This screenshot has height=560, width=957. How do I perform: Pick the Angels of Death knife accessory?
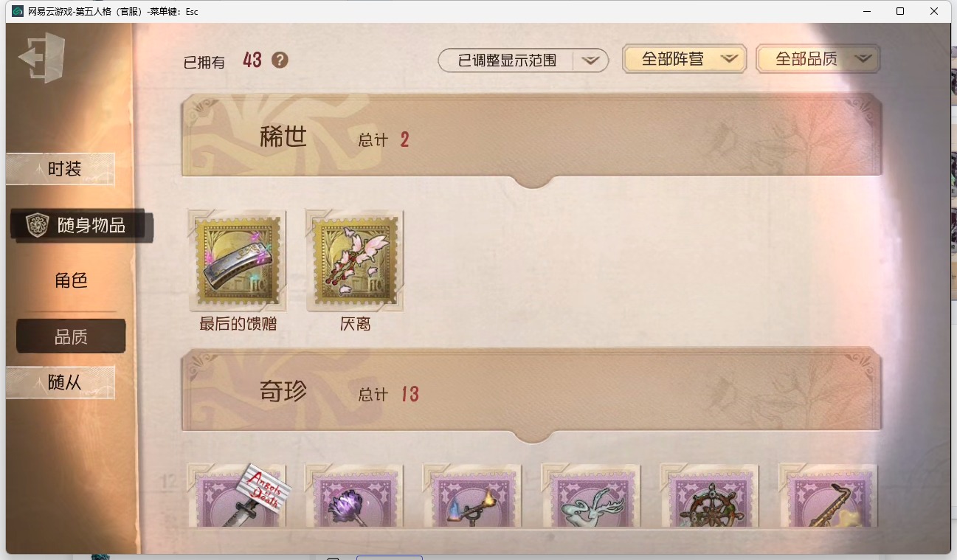click(238, 496)
